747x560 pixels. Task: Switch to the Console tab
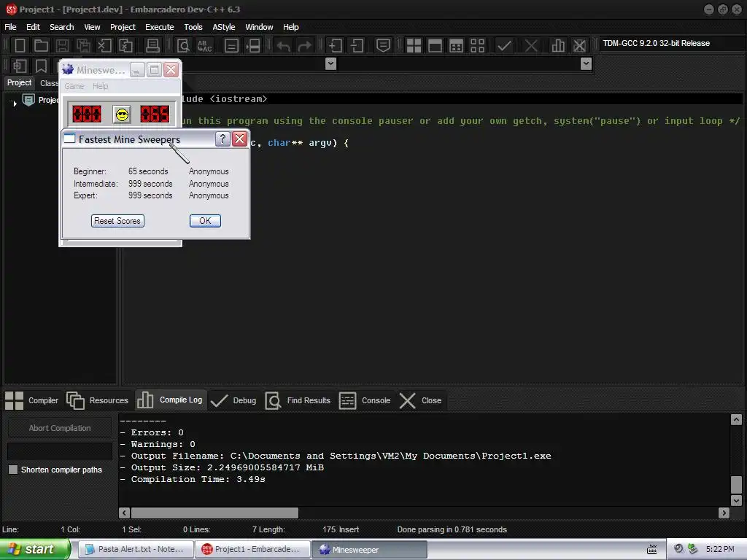pos(365,400)
